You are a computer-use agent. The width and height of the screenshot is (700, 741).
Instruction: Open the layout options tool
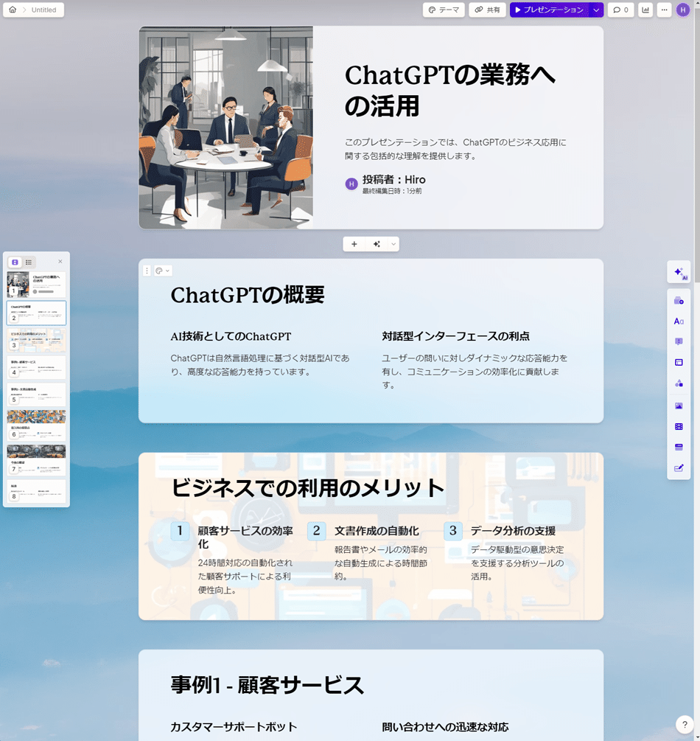pyautogui.click(x=679, y=363)
